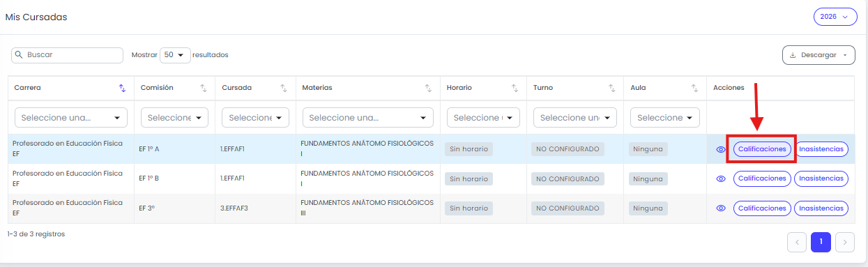Screen dimensions: 868x267
Task: Go to the next results page
Action: point(845,242)
